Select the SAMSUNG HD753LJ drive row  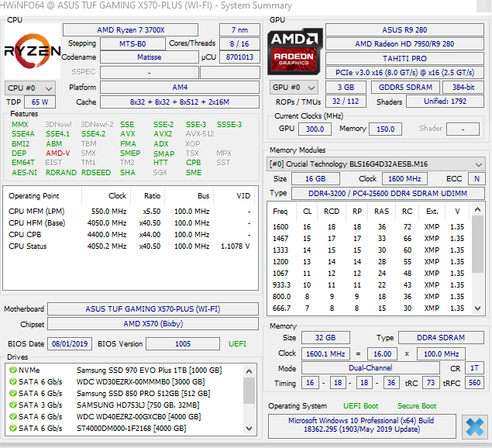124,405
